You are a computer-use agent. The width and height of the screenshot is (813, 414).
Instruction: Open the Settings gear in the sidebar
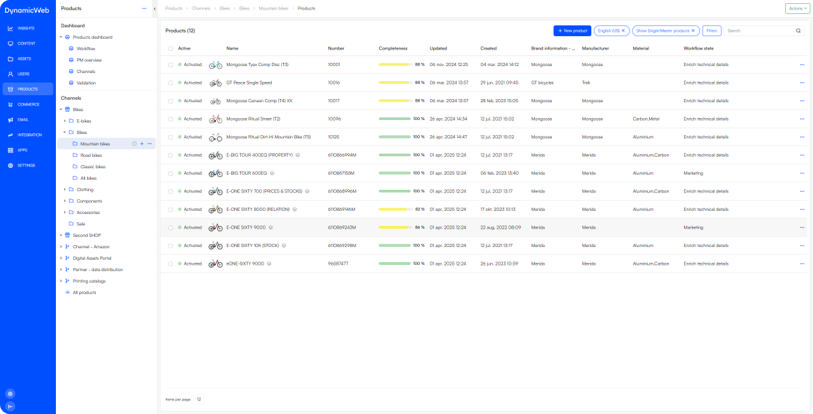11,165
